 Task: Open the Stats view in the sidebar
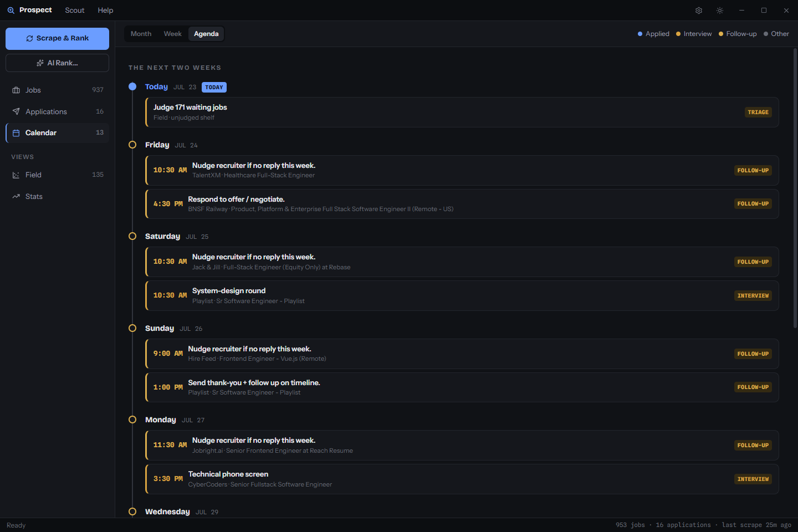tap(57, 197)
